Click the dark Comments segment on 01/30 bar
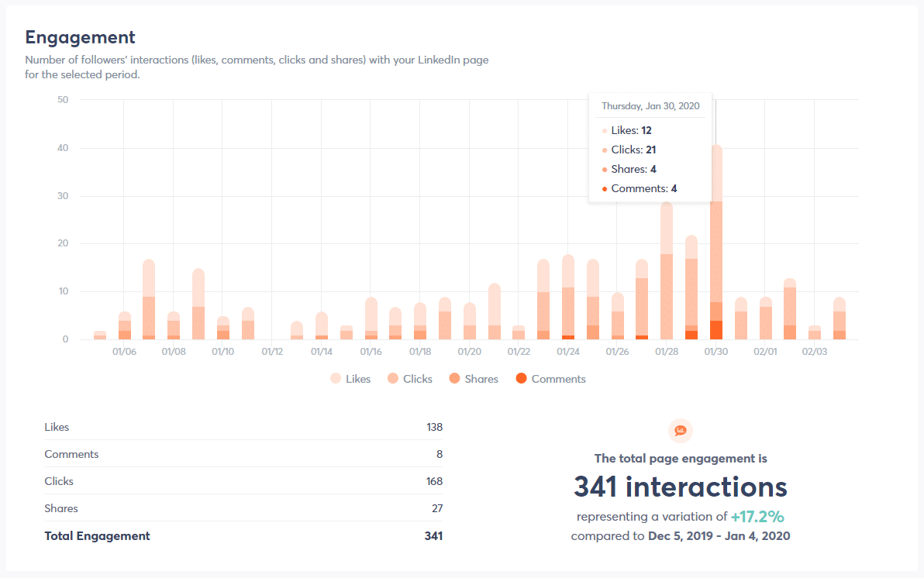The height and width of the screenshot is (578, 924). click(x=716, y=330)
